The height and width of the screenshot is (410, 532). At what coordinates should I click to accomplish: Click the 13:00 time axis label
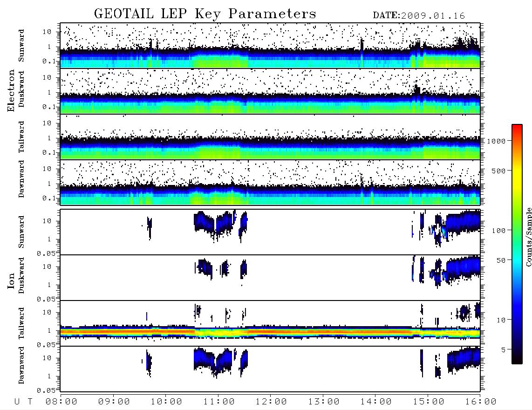324,402
